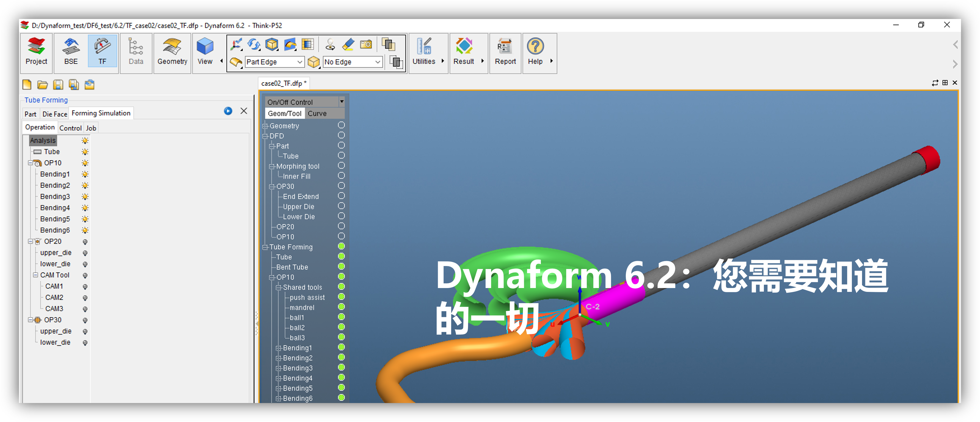Click the cube icon beside No Edge
The height and width of the screenshot is (422, 980).
point(313,62)
